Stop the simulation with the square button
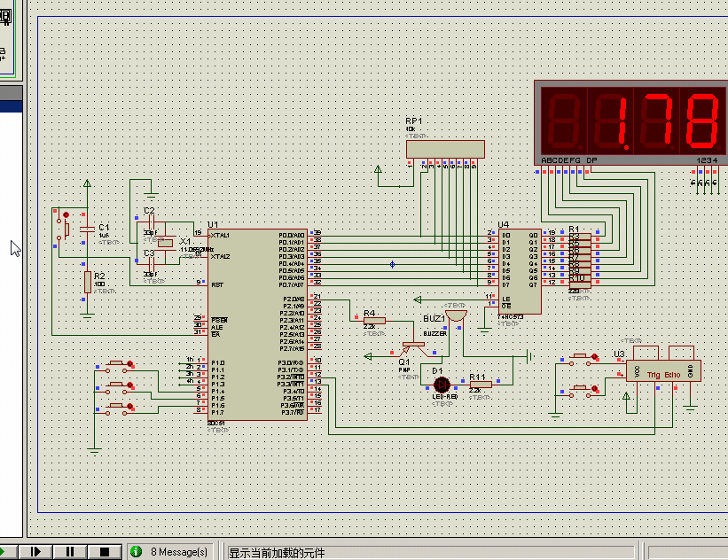Screen dimensions: 728x560 pyautogui.click(x=105, y=552)
